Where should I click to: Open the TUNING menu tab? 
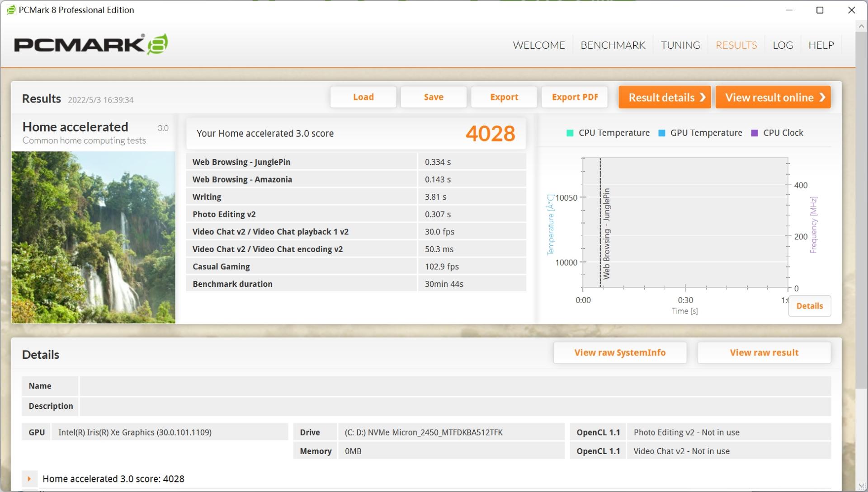pyautogui.click(x=681, y=45)
